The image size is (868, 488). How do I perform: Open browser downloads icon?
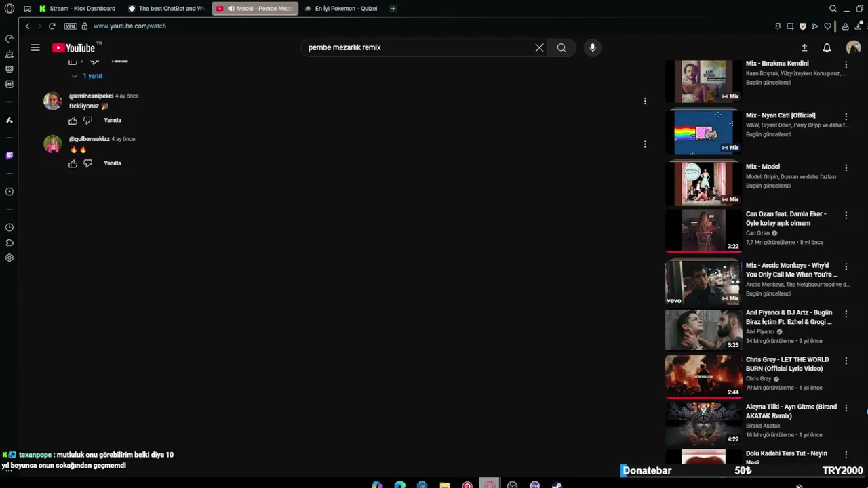(858, 26)
